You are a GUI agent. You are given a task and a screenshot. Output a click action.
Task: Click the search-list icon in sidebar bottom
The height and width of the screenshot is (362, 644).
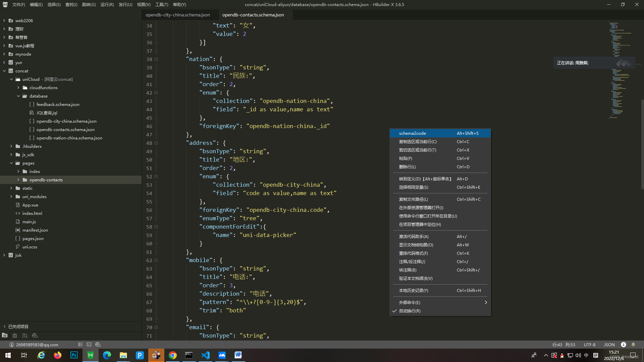pos(24,336)
